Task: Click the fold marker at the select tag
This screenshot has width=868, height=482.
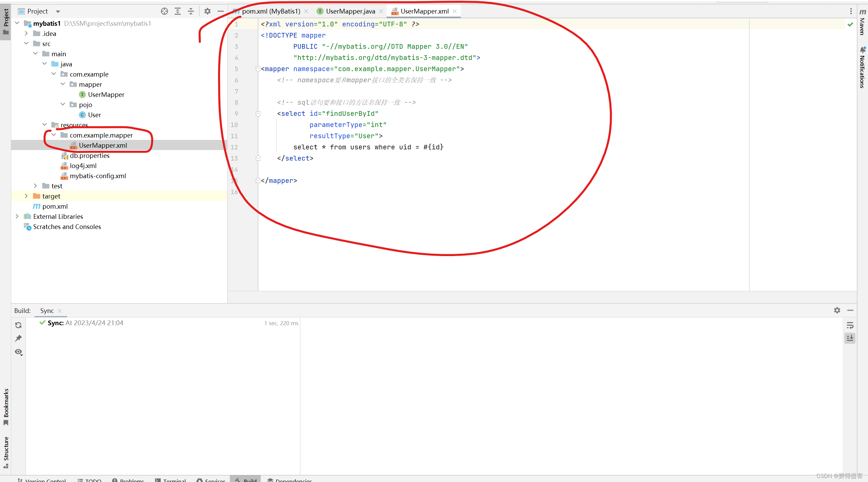Action: 258,114
